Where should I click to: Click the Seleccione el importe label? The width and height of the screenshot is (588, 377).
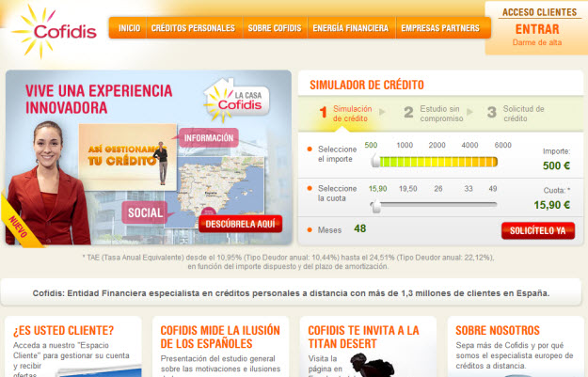pyautogui.click(x=337, y=154)
